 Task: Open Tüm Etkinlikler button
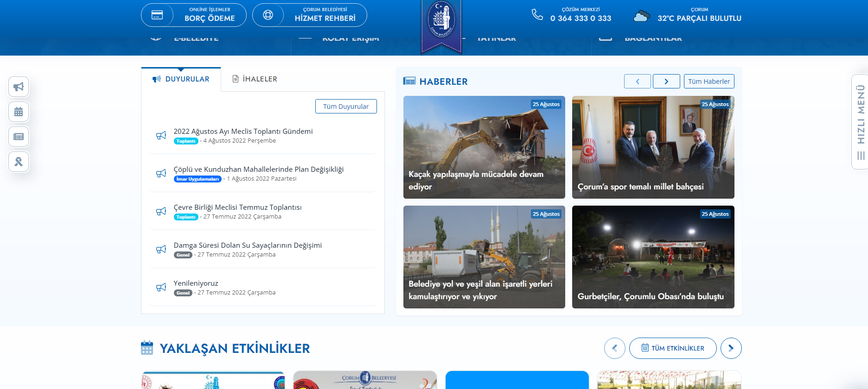(x=673, y=348)
